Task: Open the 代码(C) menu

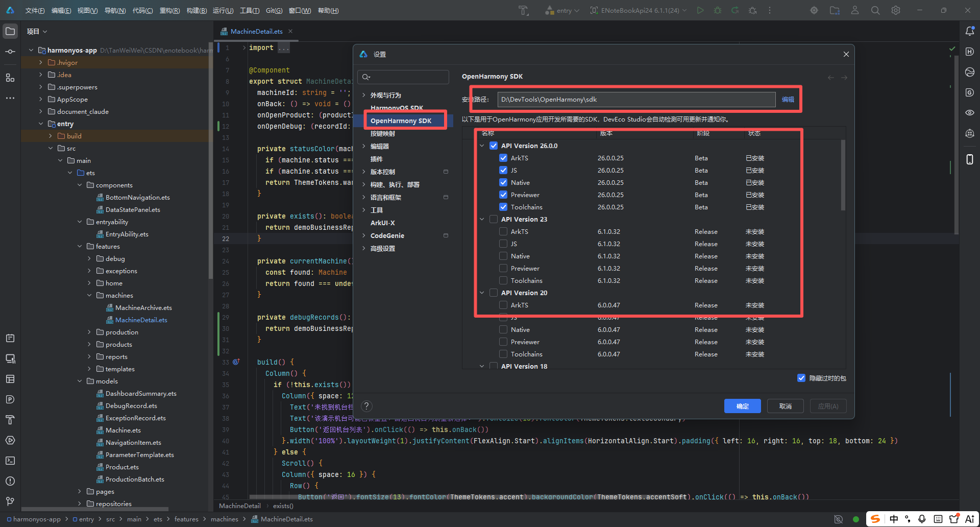Action: (142, 10)
